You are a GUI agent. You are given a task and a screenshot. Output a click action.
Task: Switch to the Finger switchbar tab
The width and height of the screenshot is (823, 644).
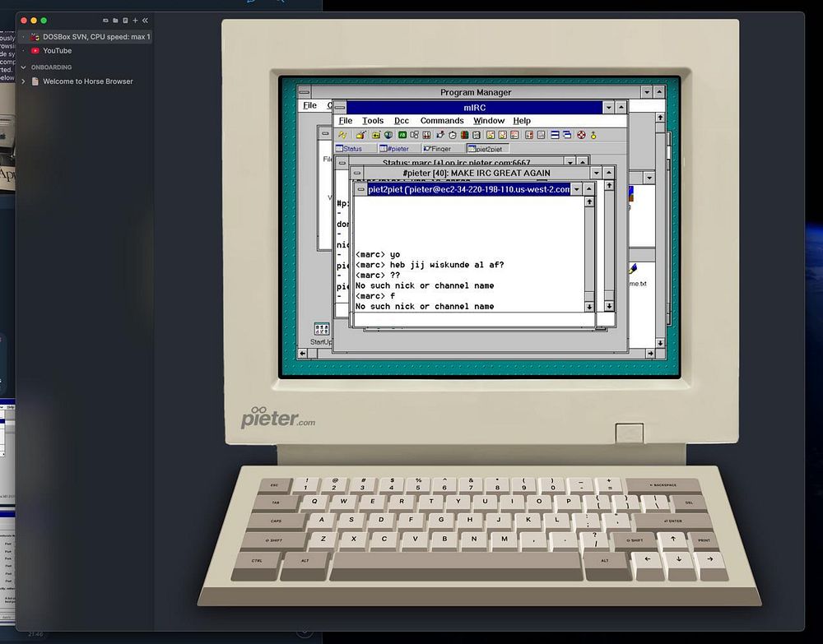tap(443, 148)
